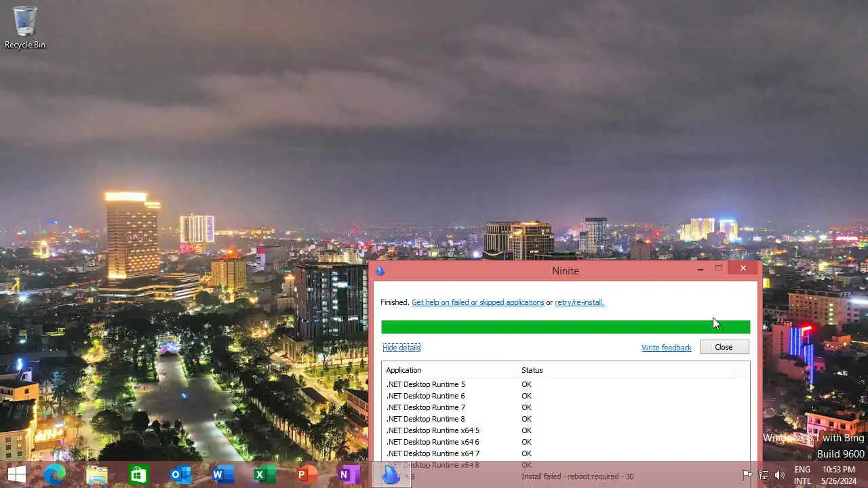The image size is (868, 488).
Task: Select the Ninite taskbar icon
Action: pos(391,474)
